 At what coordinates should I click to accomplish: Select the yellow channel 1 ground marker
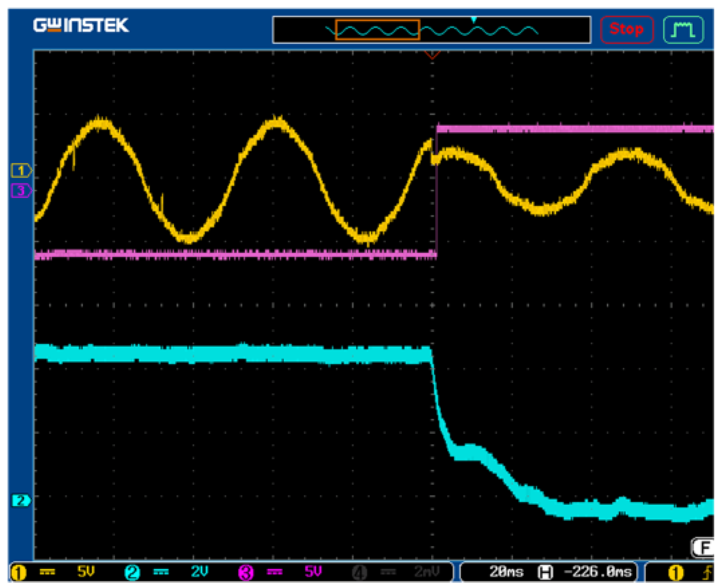[21, 170]
